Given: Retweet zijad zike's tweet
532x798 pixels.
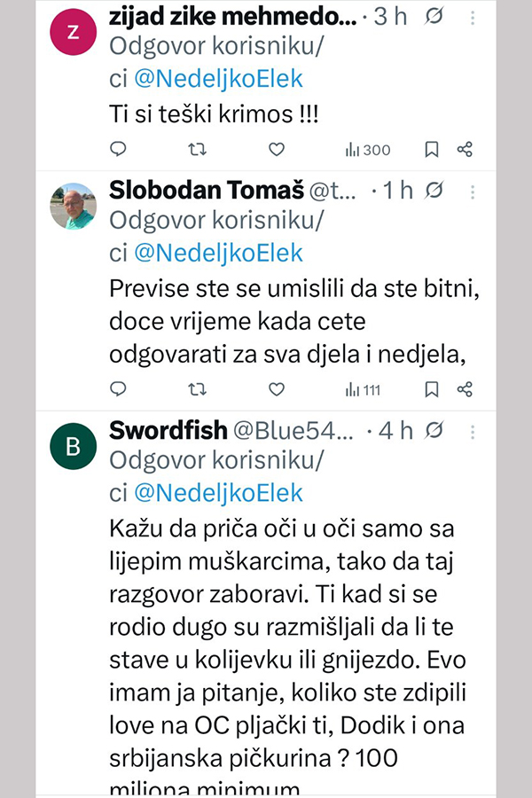Looking at the screenshot, I should pos(199,149).
